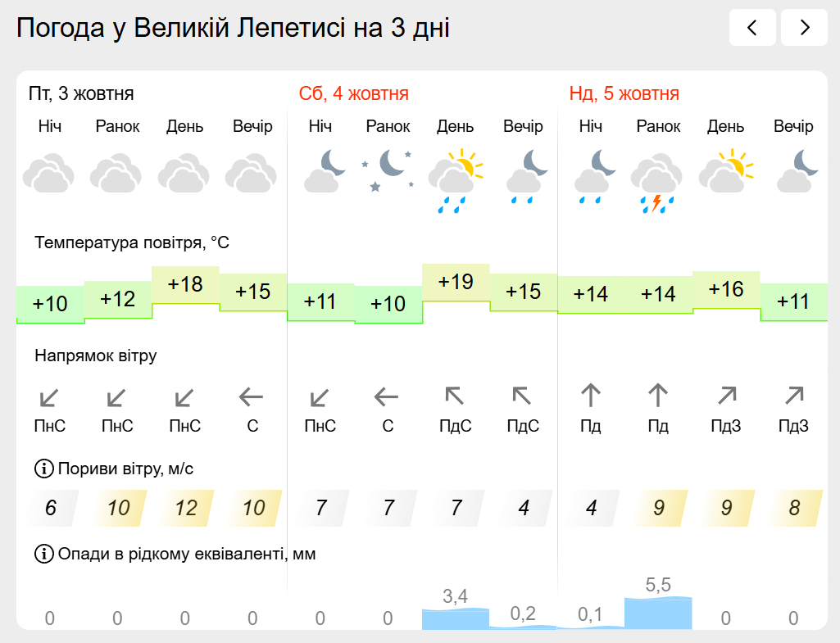Click the wind gusts info icon
Viewport: 840px width, 643px height.
click(43, 469)
